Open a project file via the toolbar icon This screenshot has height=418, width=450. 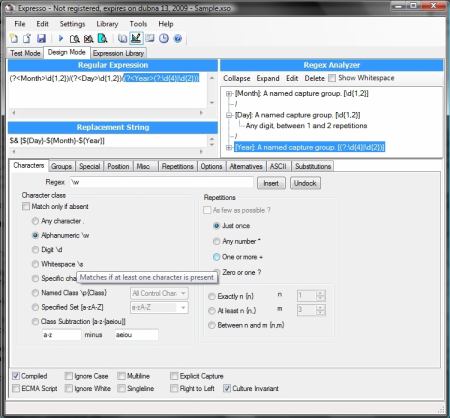pos(27,39)
